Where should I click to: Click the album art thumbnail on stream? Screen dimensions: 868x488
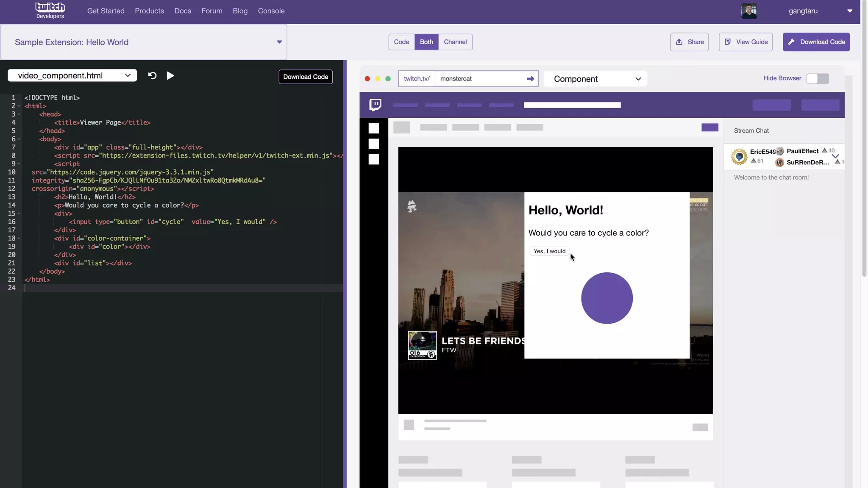[422, 345]
